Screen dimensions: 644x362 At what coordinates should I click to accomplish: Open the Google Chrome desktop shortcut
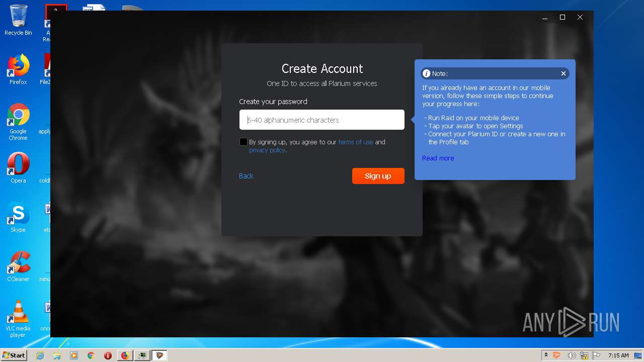pos(18,122)
